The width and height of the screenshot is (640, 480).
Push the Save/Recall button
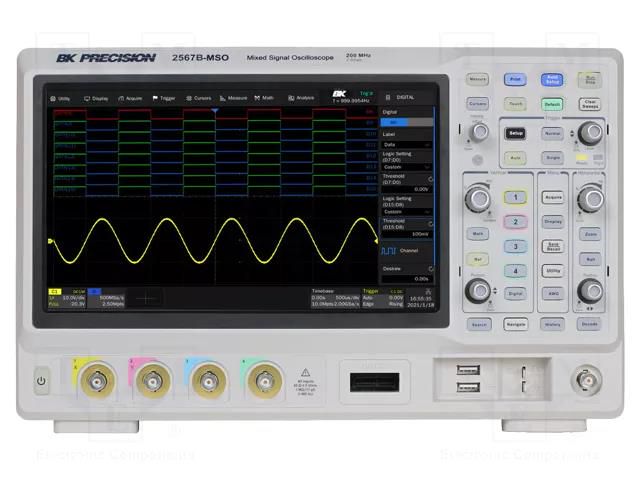click(553, 247)
